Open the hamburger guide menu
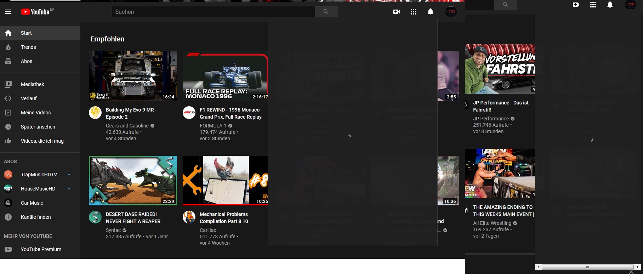This screenshot has width=644, height=279. pyautogui.click(x=8, y=12)
